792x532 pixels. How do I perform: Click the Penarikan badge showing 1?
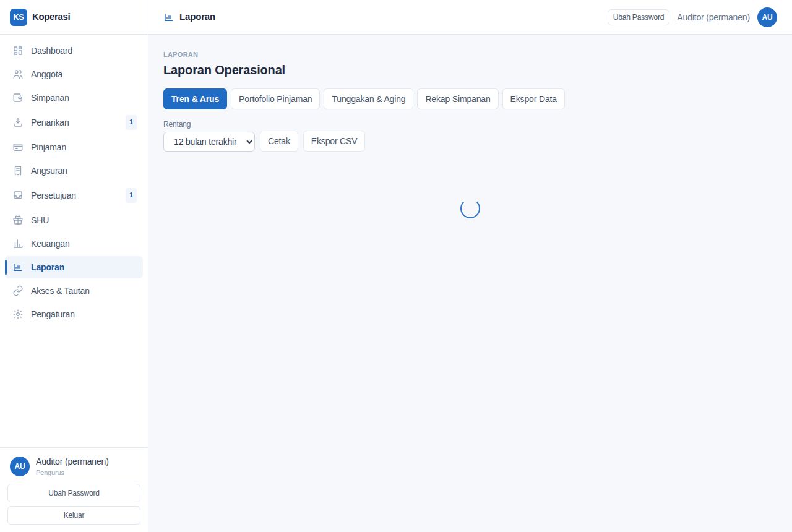tap(131, 122)
